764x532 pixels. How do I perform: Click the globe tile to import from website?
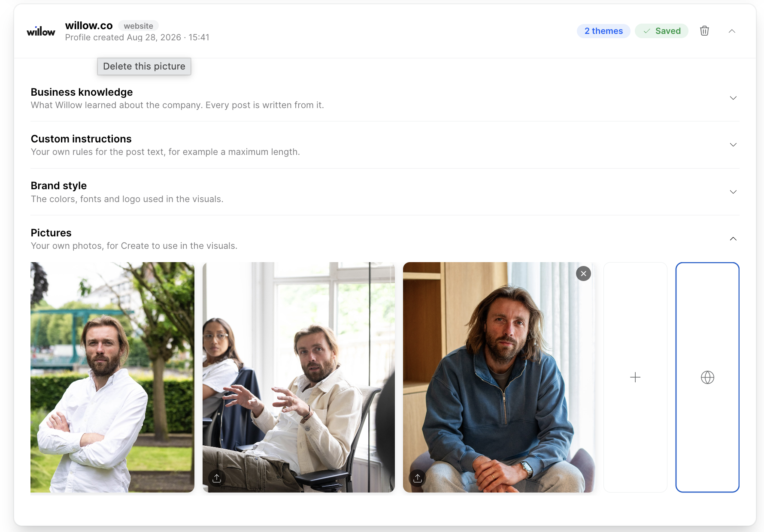[x=707, y=377]
